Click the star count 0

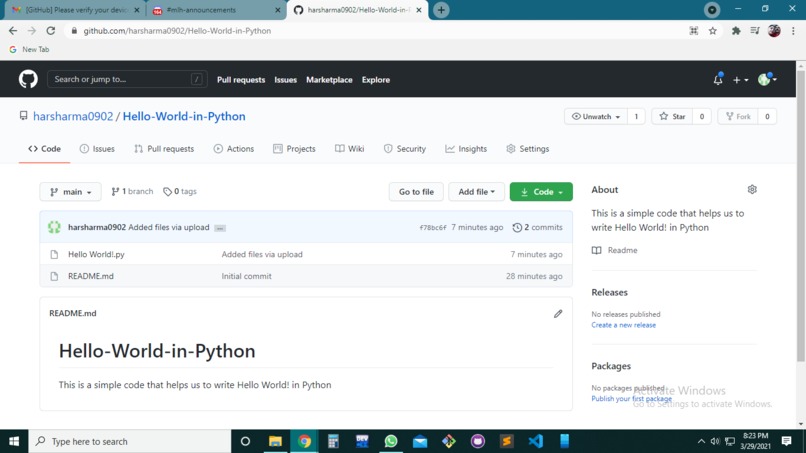click(702, 117)
